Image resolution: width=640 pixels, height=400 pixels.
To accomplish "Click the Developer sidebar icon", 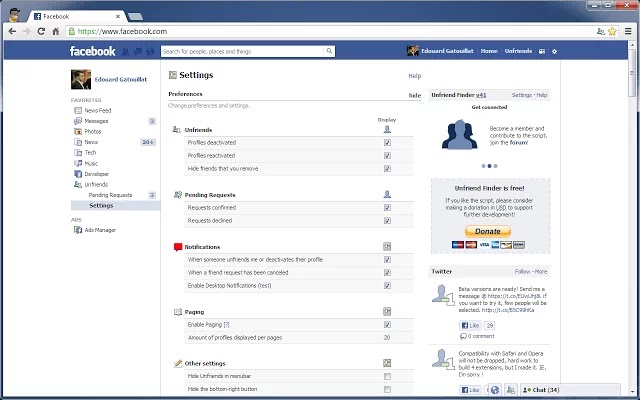I will point(78,174).
